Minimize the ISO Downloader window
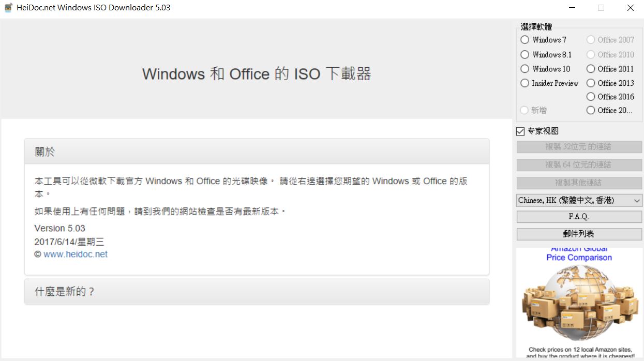This screenshot has height=361, width=644. point(572,8)
